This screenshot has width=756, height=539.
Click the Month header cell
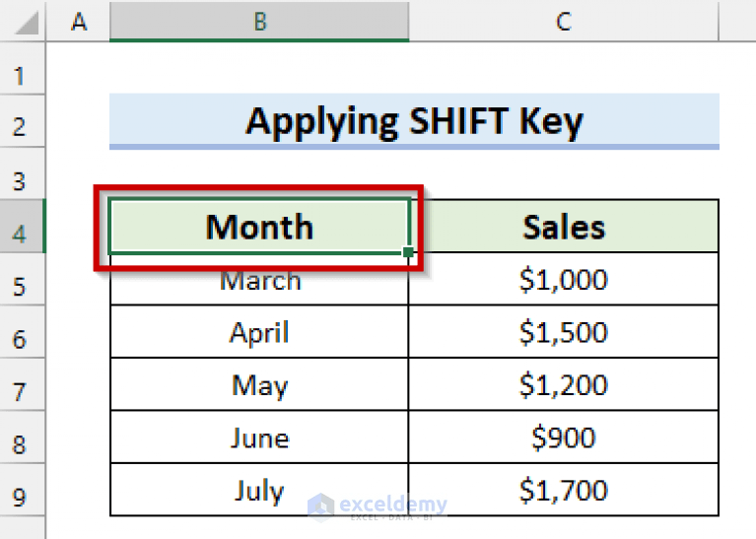tap(259, 228)
